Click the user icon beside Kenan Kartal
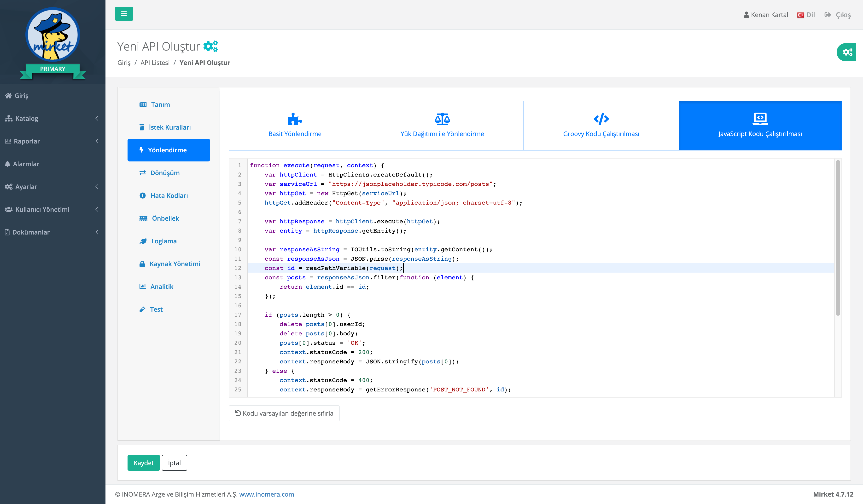 pyautogui.click(x=746, y=15)
